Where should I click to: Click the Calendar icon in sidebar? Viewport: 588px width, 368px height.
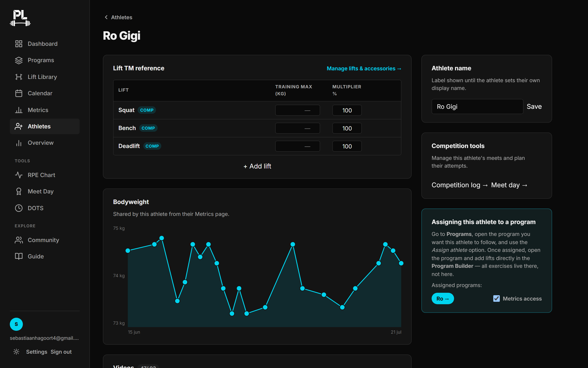19,93
